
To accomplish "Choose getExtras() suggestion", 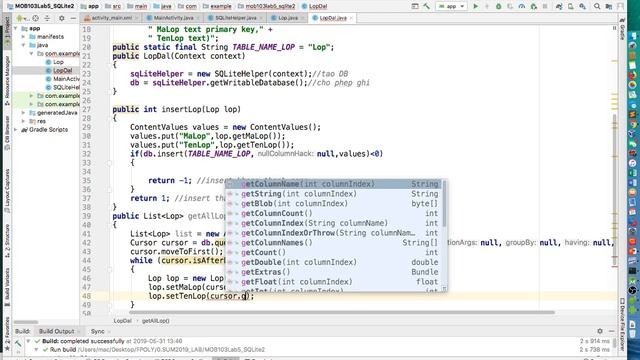I will (333, 272).
